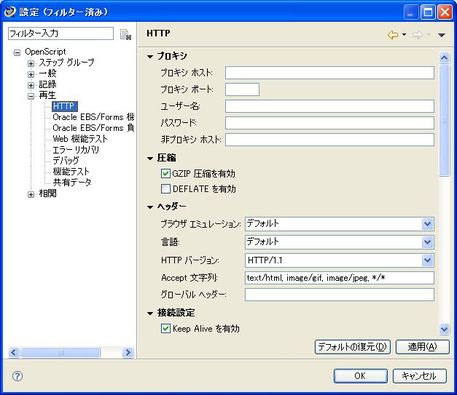Click the application icon in title bar
457x395 pixels.
click(x=10, y=12)
